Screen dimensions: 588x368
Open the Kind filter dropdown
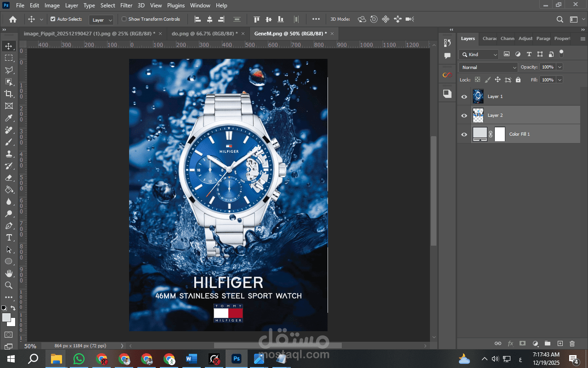point(479,54)
